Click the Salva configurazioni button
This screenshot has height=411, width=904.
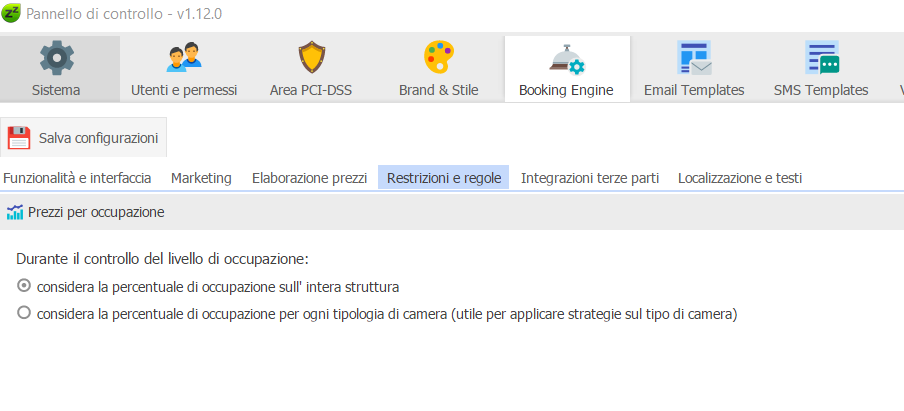pos(84,138)
